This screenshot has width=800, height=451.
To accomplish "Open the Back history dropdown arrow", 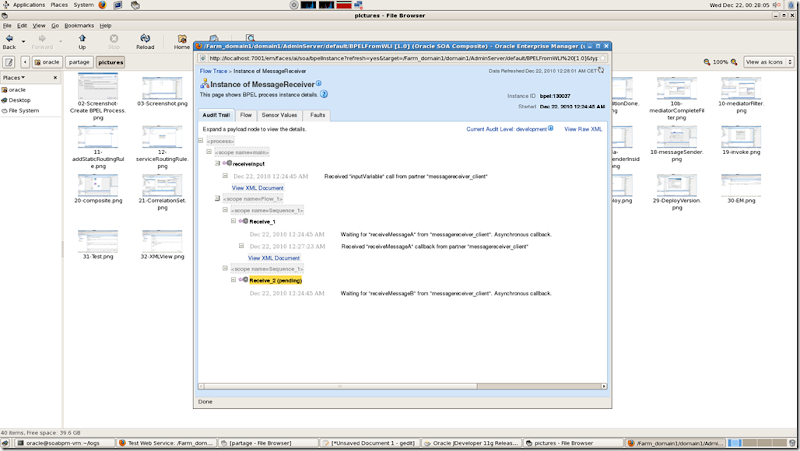I will coord(23,41).
